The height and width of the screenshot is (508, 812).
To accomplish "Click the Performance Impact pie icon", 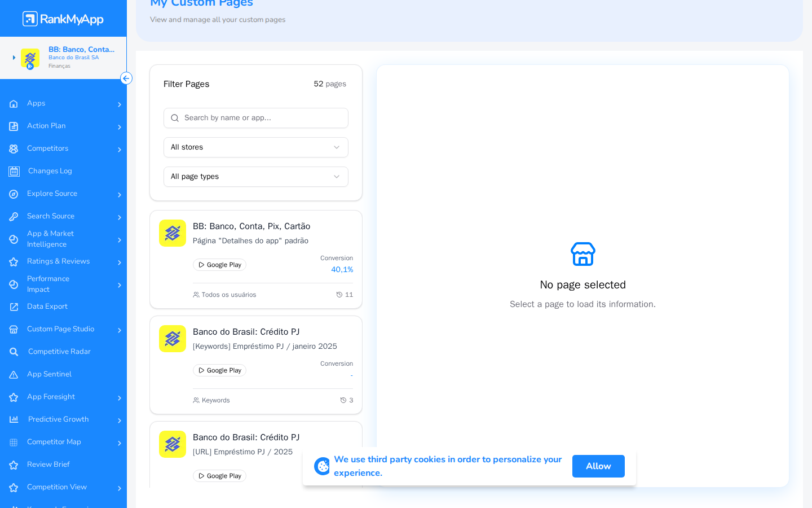I will coord(14,284).
